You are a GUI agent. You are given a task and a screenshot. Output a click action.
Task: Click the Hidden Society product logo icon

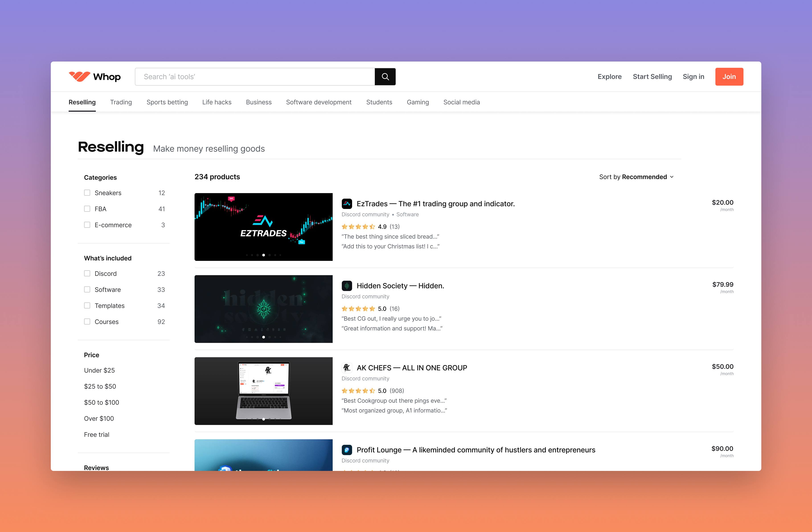tap(347, 286)
